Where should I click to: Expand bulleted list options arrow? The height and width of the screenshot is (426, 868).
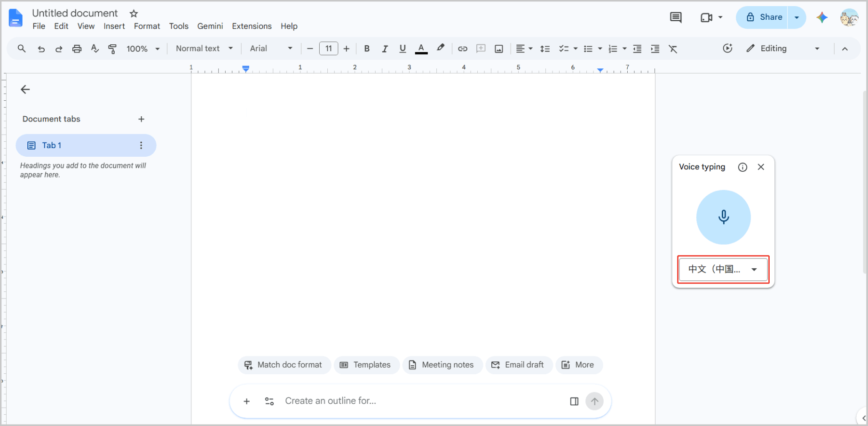(x=600, y=48)
